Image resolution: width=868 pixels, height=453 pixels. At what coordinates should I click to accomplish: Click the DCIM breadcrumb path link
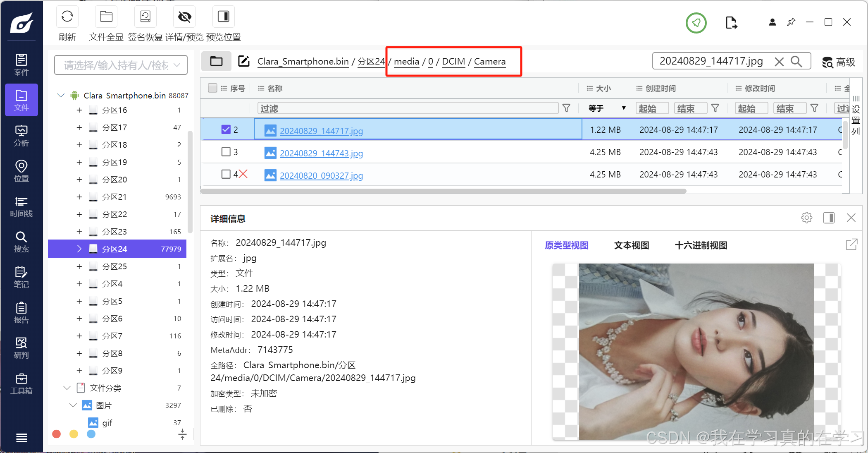click(453, 62)
